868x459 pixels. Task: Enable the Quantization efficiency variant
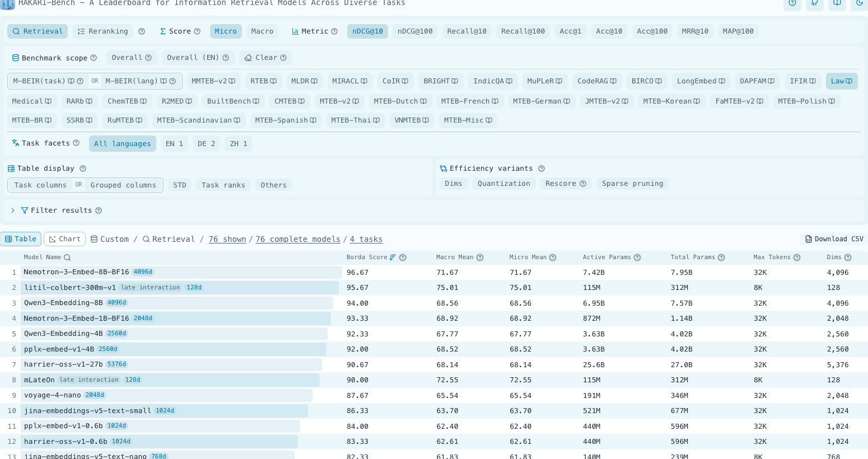[x=504, y=184]
